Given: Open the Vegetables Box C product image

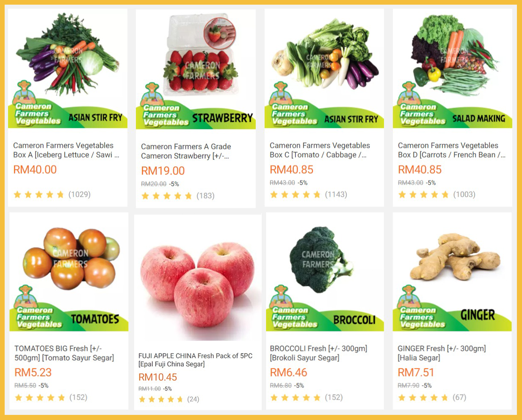Looking at the screenshot, I should 324,69.
